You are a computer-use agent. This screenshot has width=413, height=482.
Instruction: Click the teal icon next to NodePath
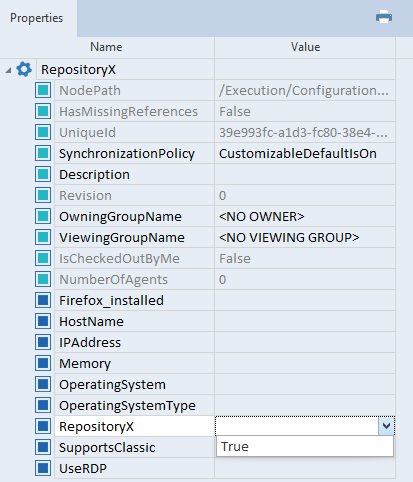[x=43, y=90]
